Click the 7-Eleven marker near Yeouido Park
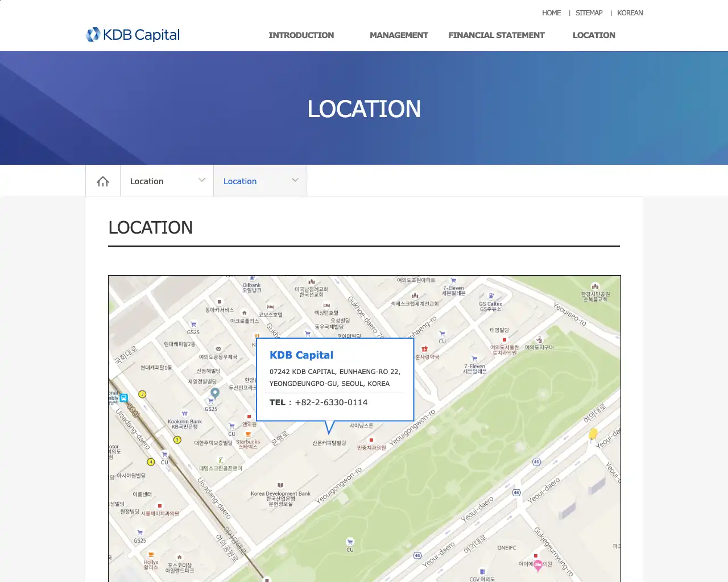The height and width of the screenshot is (582, 728). point(474,359)
